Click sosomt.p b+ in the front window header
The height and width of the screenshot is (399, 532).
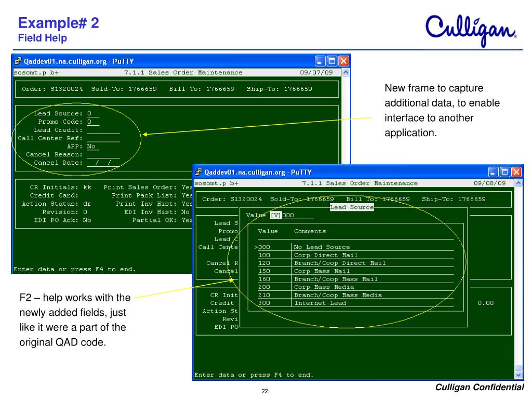pos(217,183)
